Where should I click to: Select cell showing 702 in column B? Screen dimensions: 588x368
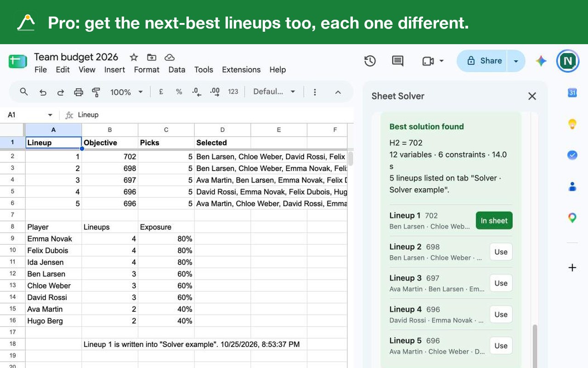(110, 156)
